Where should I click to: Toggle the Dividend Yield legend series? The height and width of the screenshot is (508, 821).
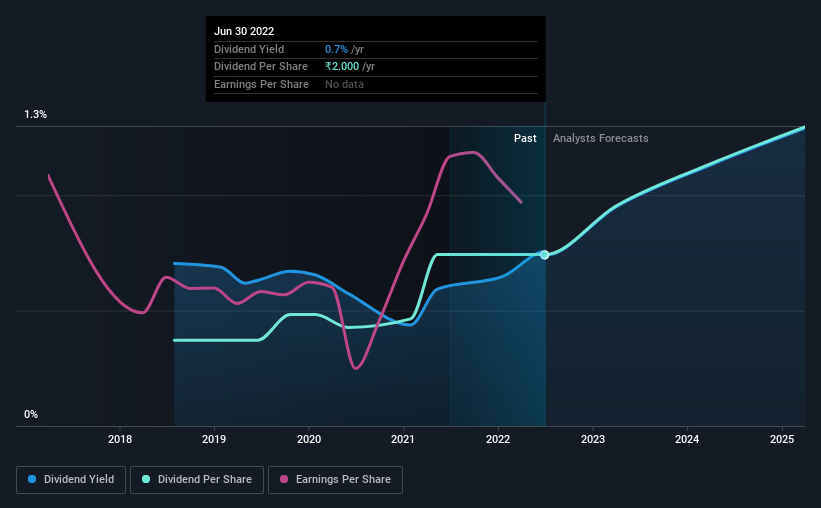[x=71, y=480]
